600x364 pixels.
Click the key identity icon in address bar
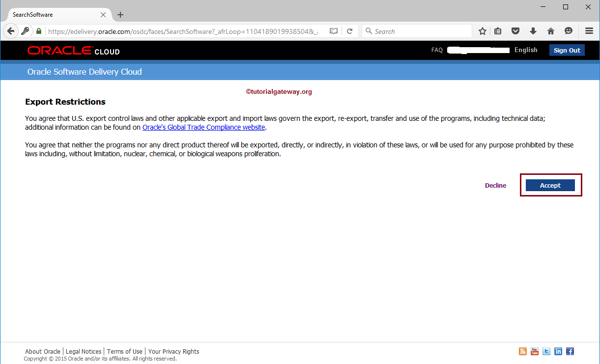click(x=25, y=31)
